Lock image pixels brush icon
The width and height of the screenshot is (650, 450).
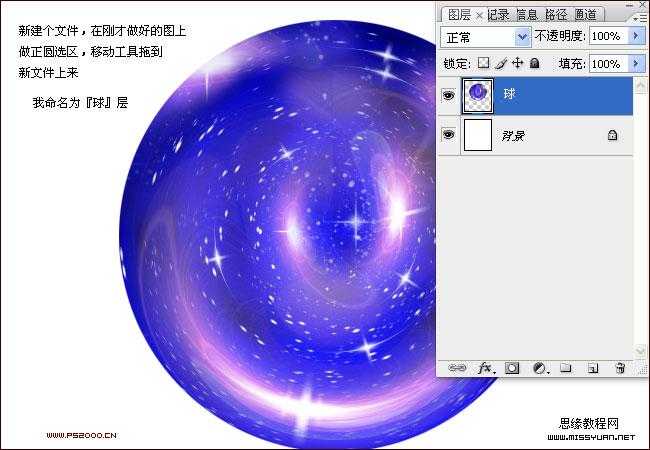(501, 63)
